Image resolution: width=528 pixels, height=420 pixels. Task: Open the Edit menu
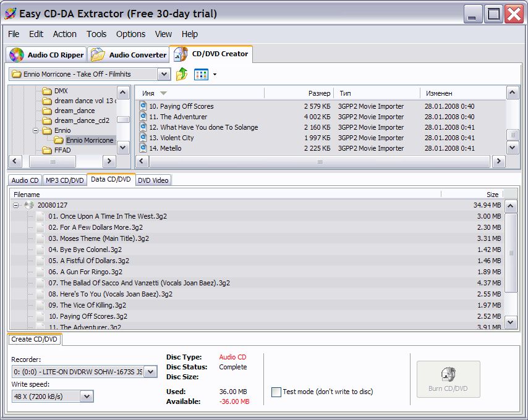point(36,34)
